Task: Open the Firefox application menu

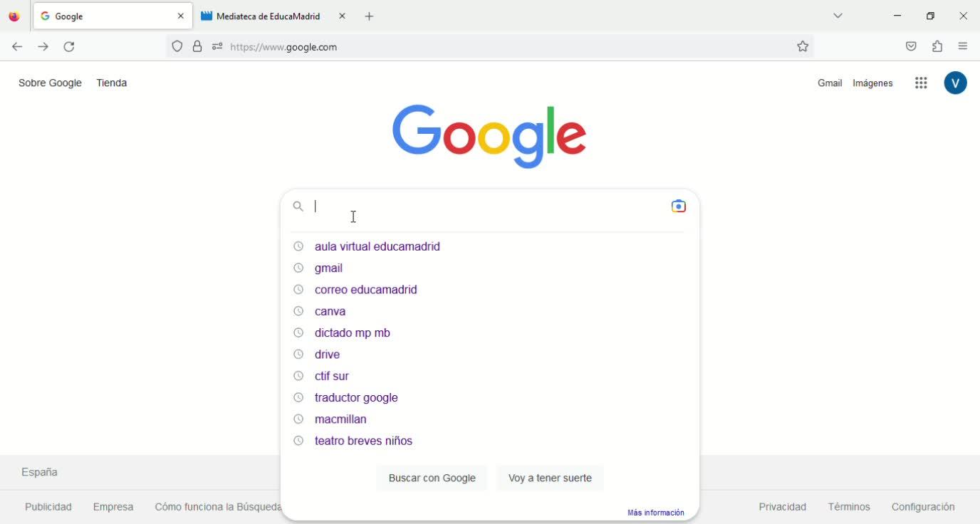Action: pyautogui.click(x=963, y=47)
